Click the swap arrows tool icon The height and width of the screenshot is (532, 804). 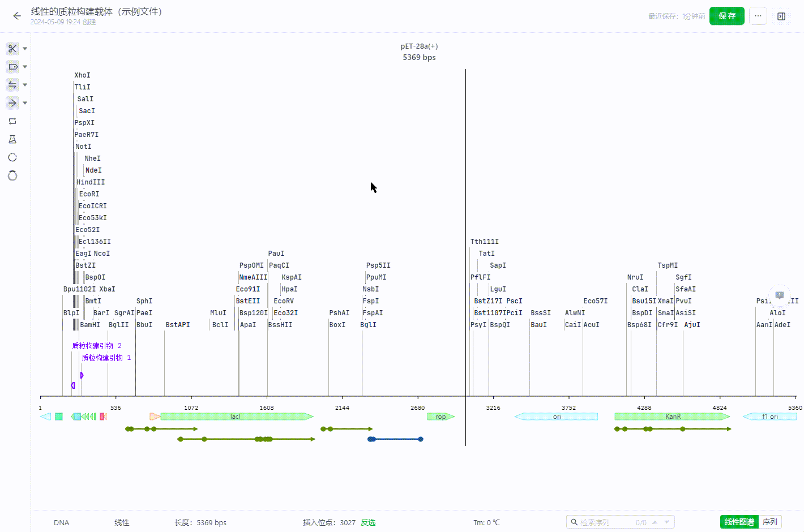point(12,85)
